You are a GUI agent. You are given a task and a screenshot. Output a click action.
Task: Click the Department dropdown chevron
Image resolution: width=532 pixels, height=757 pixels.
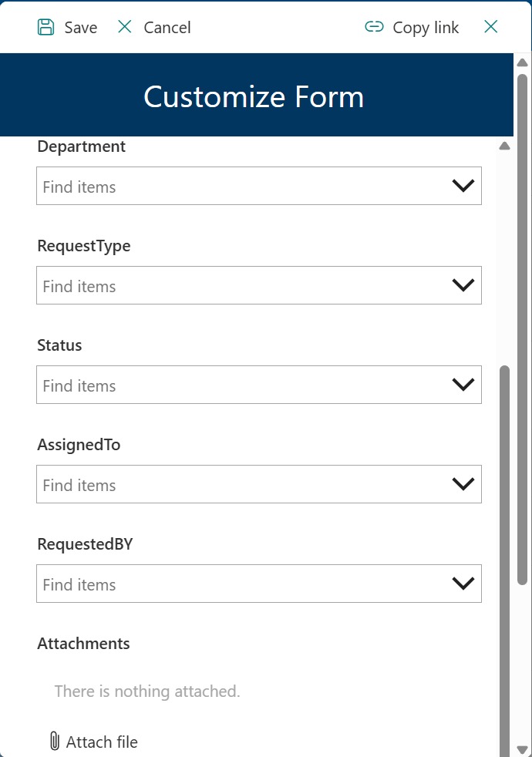[463, 185]
